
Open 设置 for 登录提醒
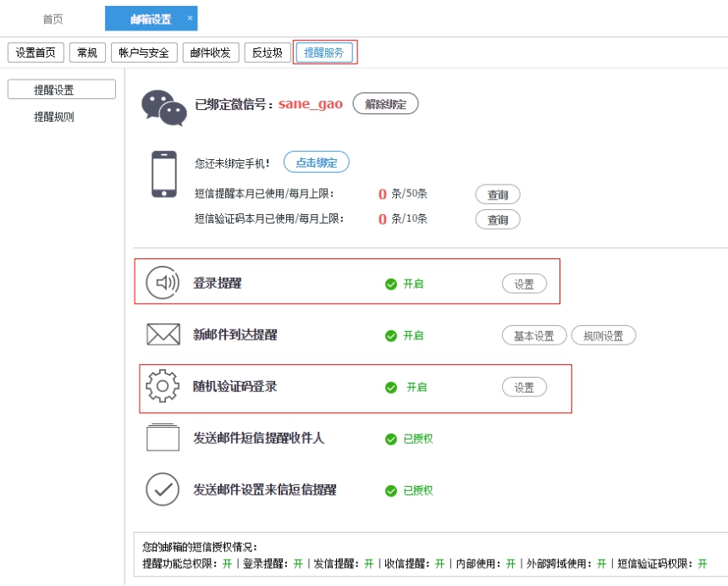(x=524, y=284)
